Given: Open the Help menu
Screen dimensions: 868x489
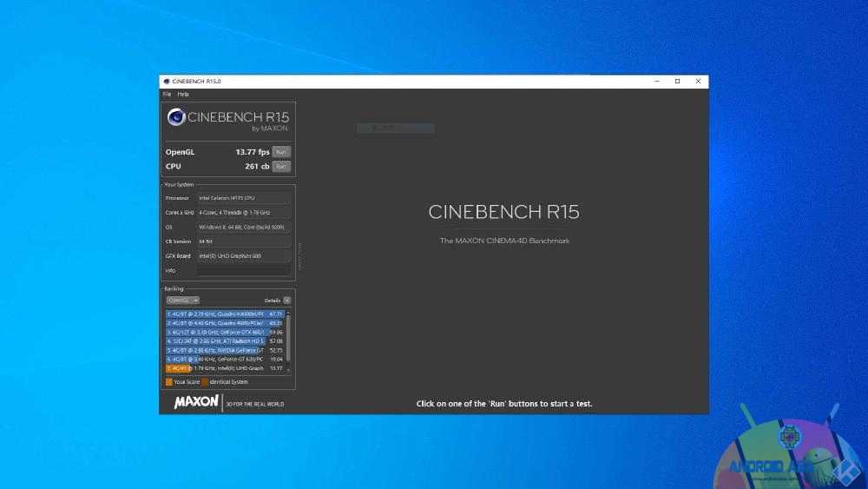Looking at the screenshot, I should click(183, 94).
